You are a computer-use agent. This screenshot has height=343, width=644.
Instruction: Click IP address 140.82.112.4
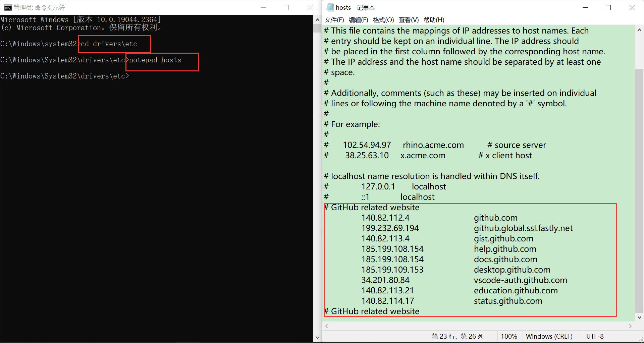click(x=385, y=218)
